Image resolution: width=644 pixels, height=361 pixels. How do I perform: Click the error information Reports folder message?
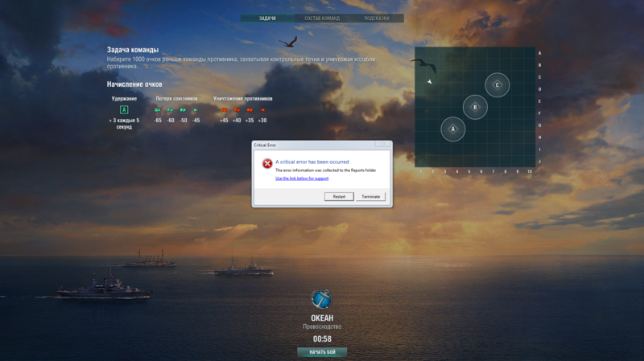coord(326,170)
